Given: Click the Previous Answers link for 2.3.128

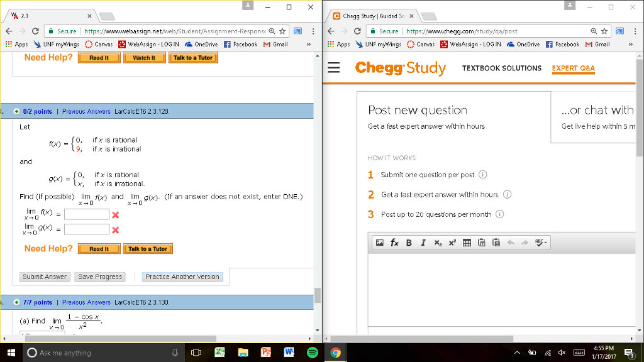Looking at the screenshot, I should point(86,111).
